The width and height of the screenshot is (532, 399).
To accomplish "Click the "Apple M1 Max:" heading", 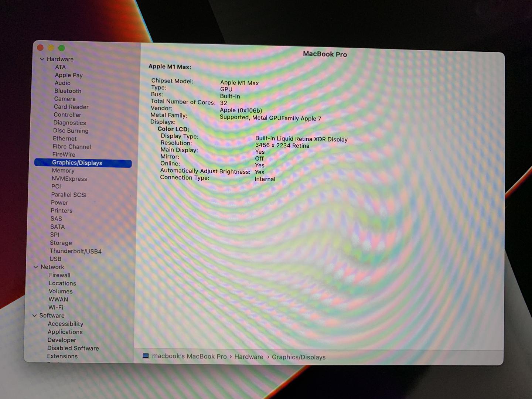I will (x=170, y=67).
